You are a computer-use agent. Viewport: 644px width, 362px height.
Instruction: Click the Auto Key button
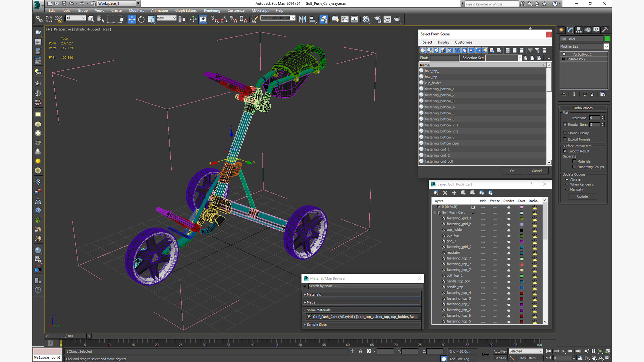coord(500,351)
